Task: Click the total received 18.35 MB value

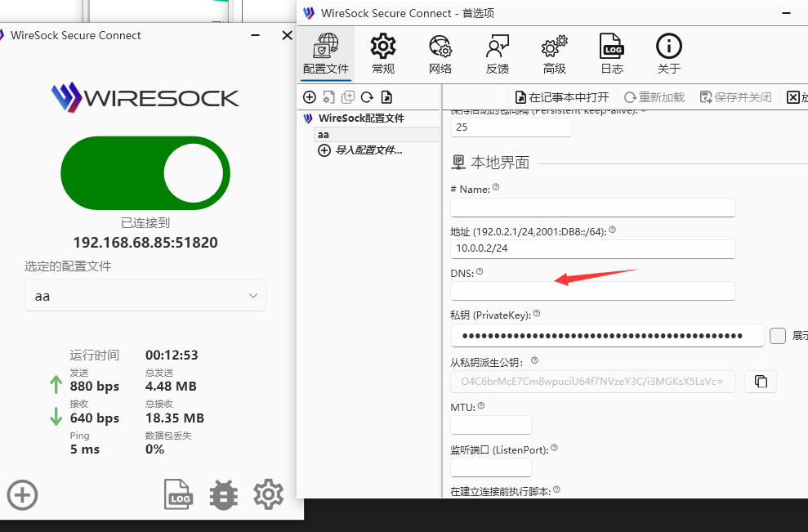Action: tap(175, 418)
